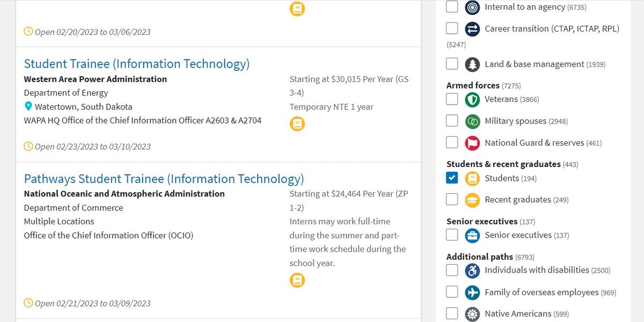644x322 pixels.
Task: Check the Veterans filter checkbox
Action: (x=452, y=99)
